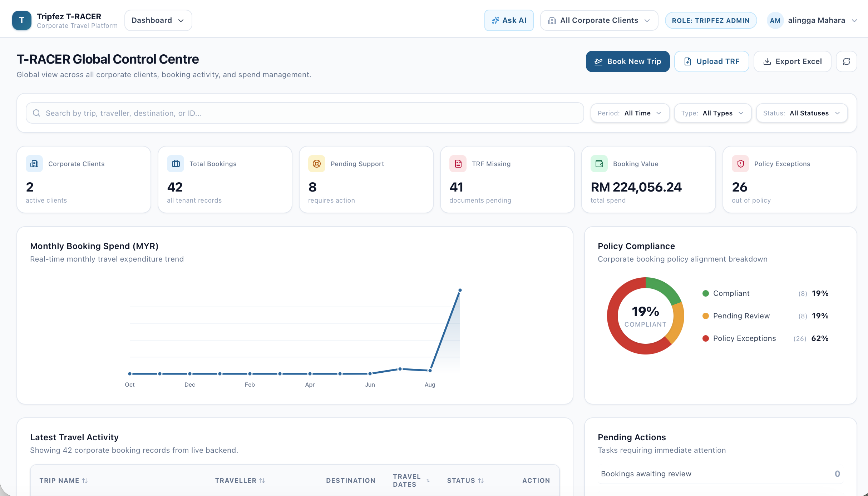Click the Tripfez T logo icon
Image resolution: width=868 pixels, height=496 pixels.
coord(21,20)
